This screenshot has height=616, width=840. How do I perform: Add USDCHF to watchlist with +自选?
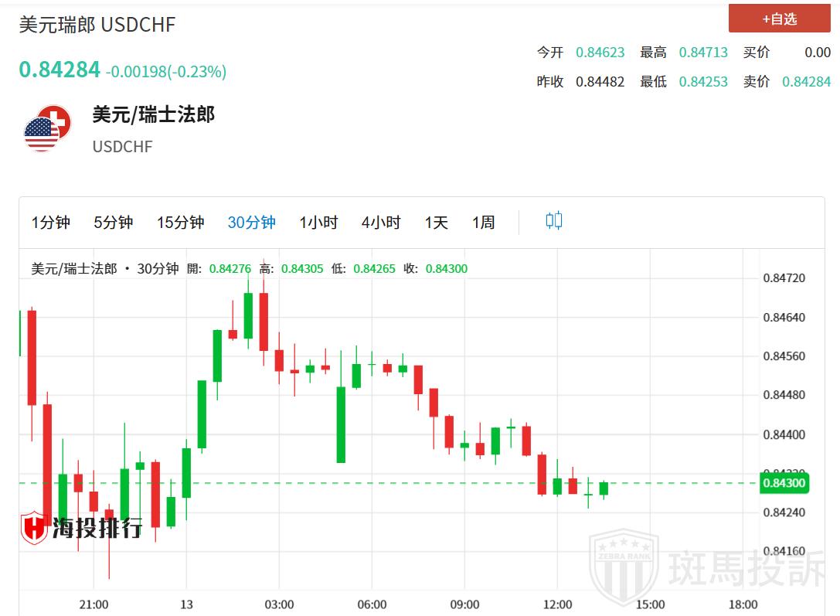779,19
